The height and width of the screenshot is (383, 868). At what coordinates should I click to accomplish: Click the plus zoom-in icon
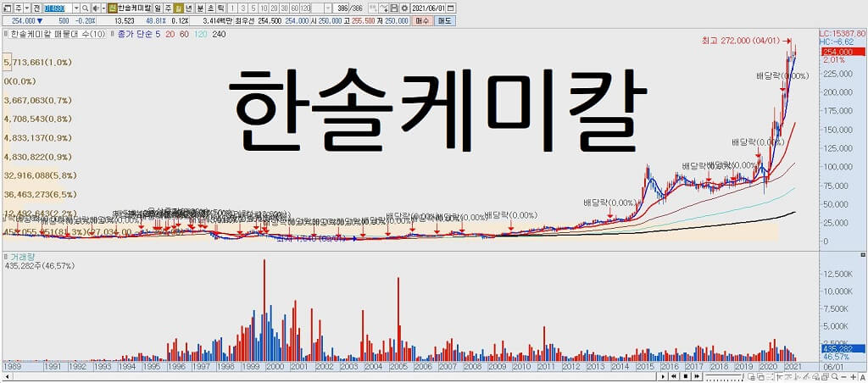coord(853,377)
